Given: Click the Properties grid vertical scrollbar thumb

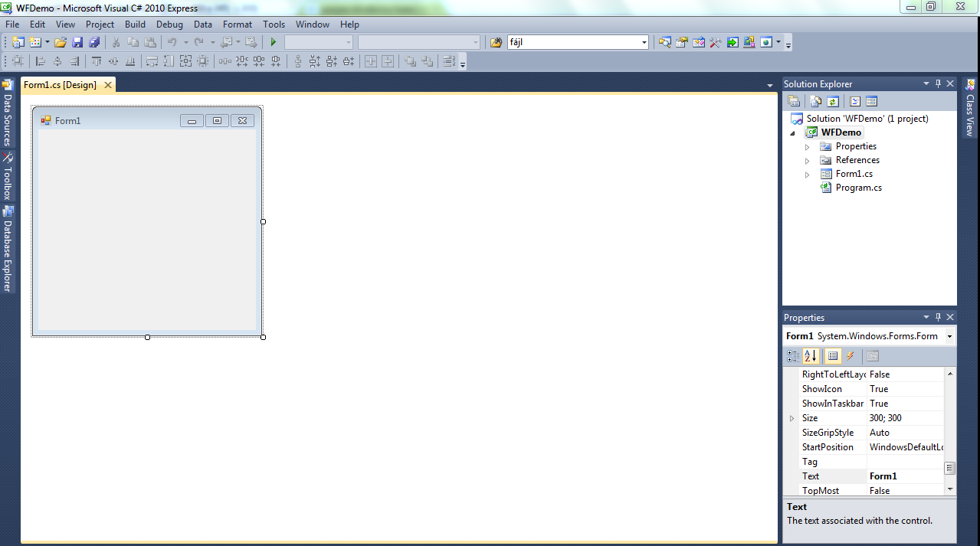Looking at the screenshot, I should 950,468.
